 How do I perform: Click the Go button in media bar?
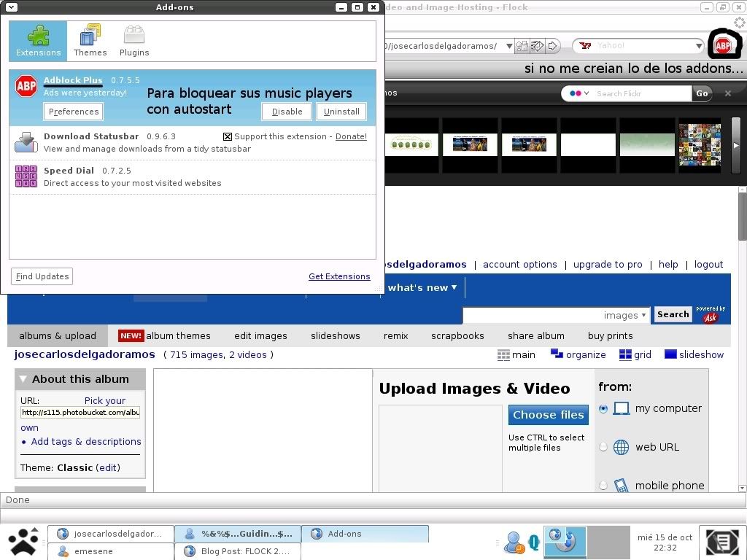pyautogui.click(x=702, y=93)
